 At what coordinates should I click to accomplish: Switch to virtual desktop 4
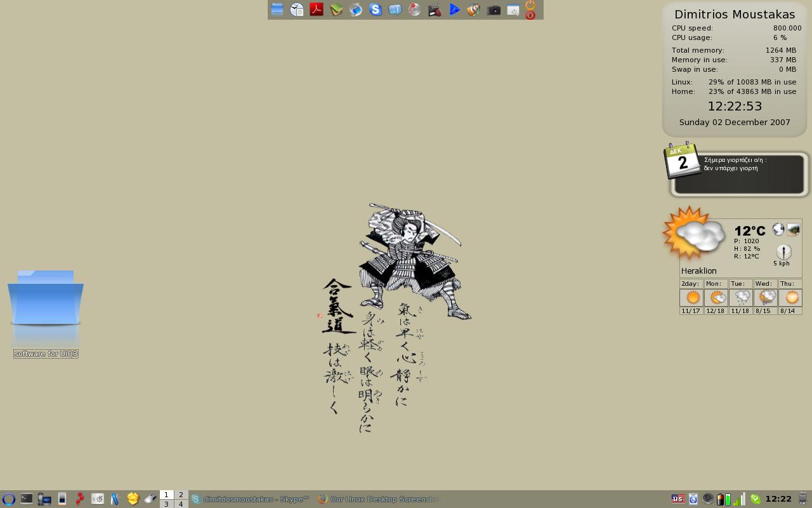[181, 504]
